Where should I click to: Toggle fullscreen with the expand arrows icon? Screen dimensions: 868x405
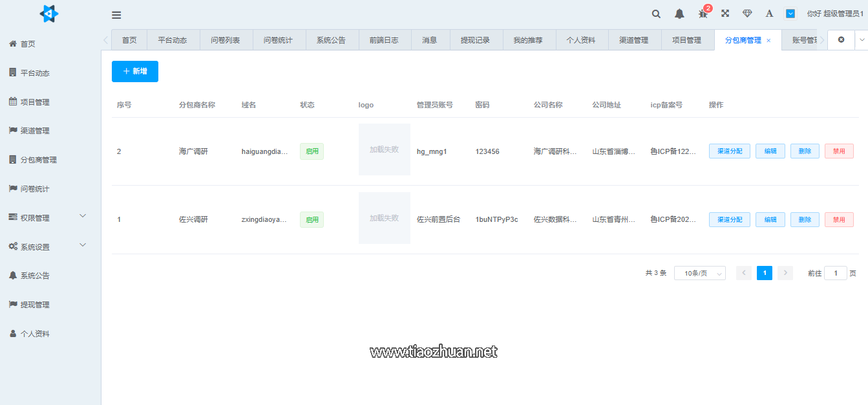pyautogui.click(x=725, y=14)
